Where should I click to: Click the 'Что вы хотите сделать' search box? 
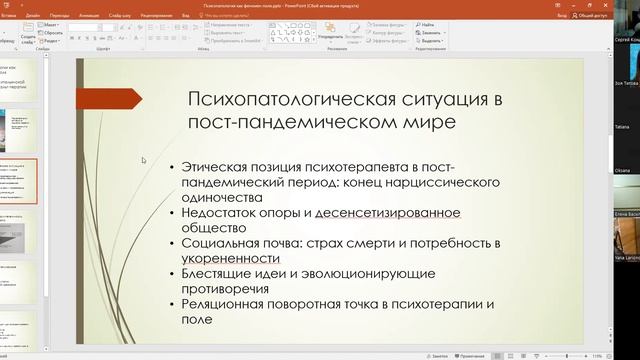coord(224,16)
